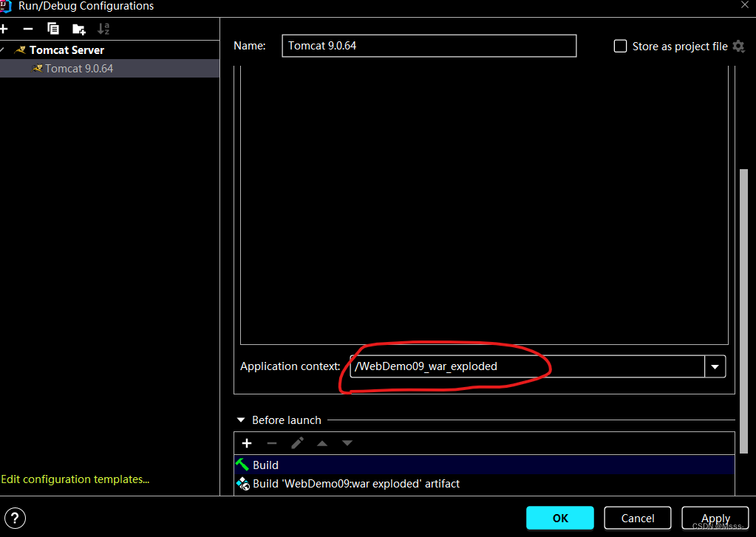Open Edit configuration templates link
Viewport: 756px width, 537px height.
75,479
